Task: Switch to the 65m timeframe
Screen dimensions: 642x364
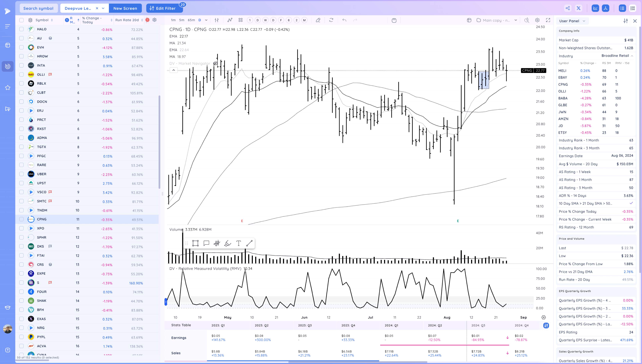Action: click(191, 20)
